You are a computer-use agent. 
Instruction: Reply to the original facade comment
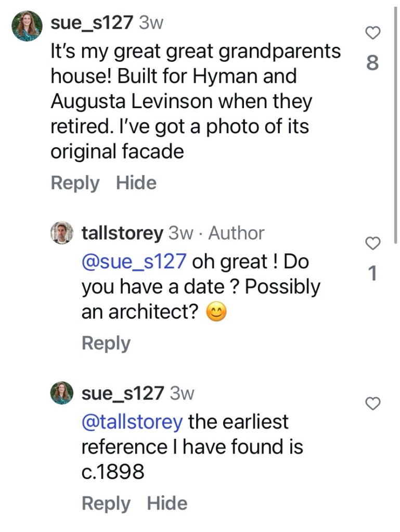click(x=75, y=183)
